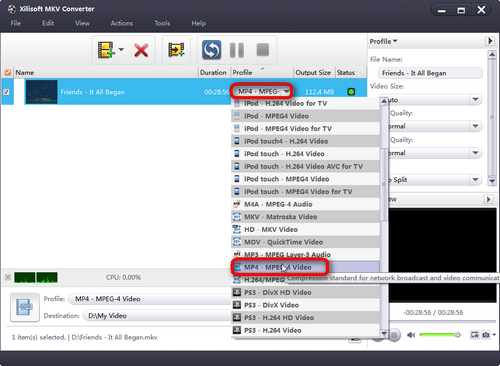Select iPod touch4 - H.264 Video
This screenshot has width=500, height=366.
click(305, 141)
